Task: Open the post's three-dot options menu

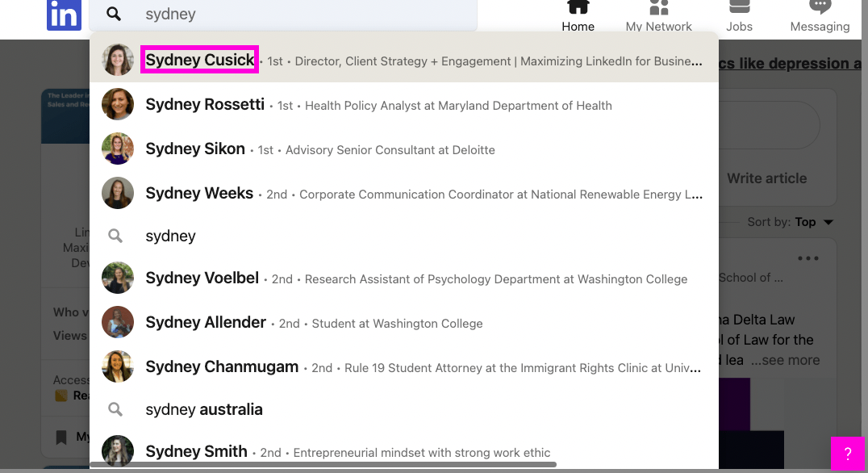Action: point(808,257)
